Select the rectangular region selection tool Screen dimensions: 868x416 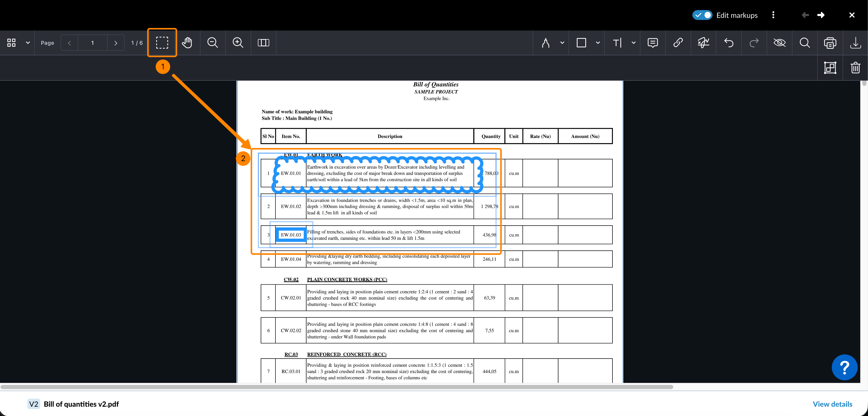[162, 42]
